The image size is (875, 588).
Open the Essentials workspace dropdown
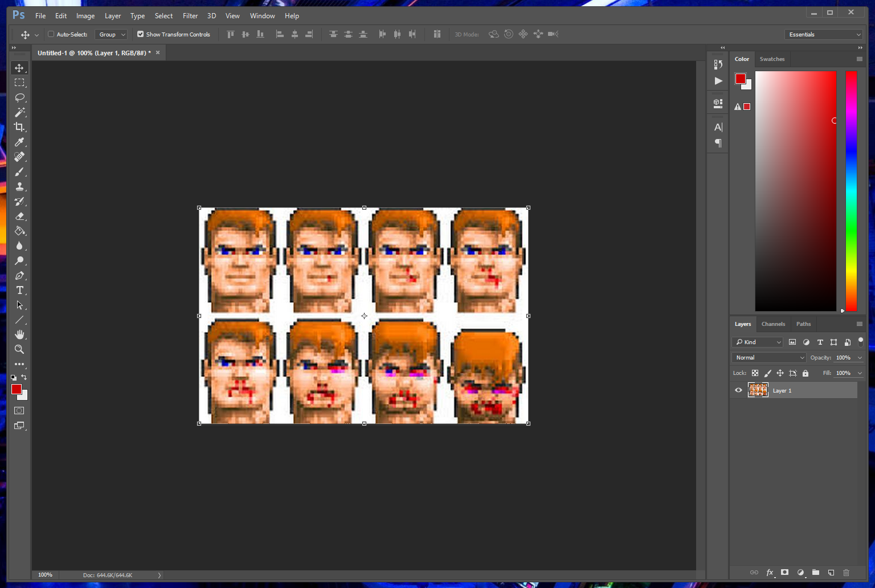pos(823,34)
